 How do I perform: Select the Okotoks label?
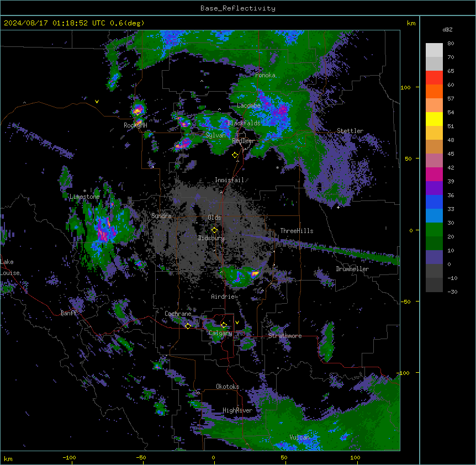(228, 387)
